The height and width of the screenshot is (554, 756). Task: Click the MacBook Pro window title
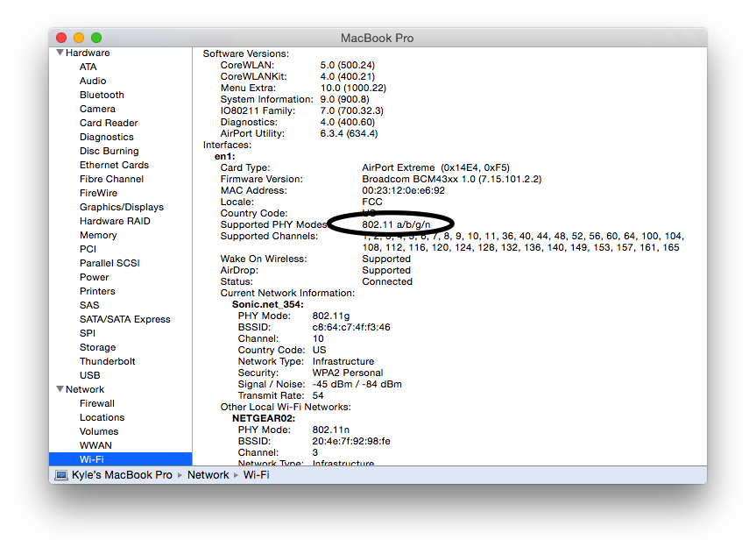(x=377, y=38)
